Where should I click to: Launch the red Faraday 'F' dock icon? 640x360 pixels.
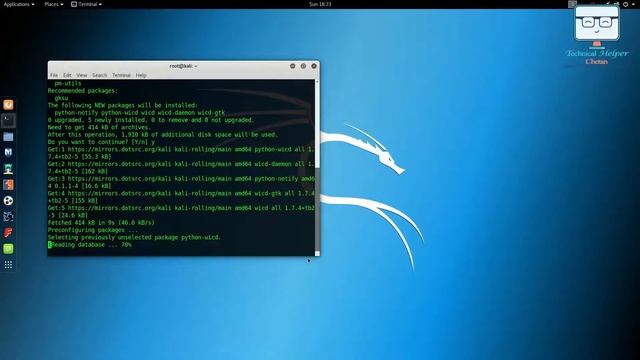coord(8,233)
